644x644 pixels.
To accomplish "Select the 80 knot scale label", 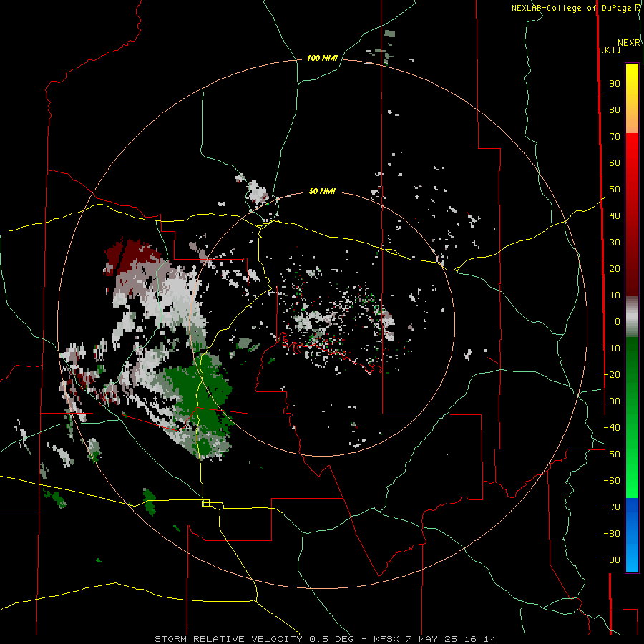I will tap(615, 110).
